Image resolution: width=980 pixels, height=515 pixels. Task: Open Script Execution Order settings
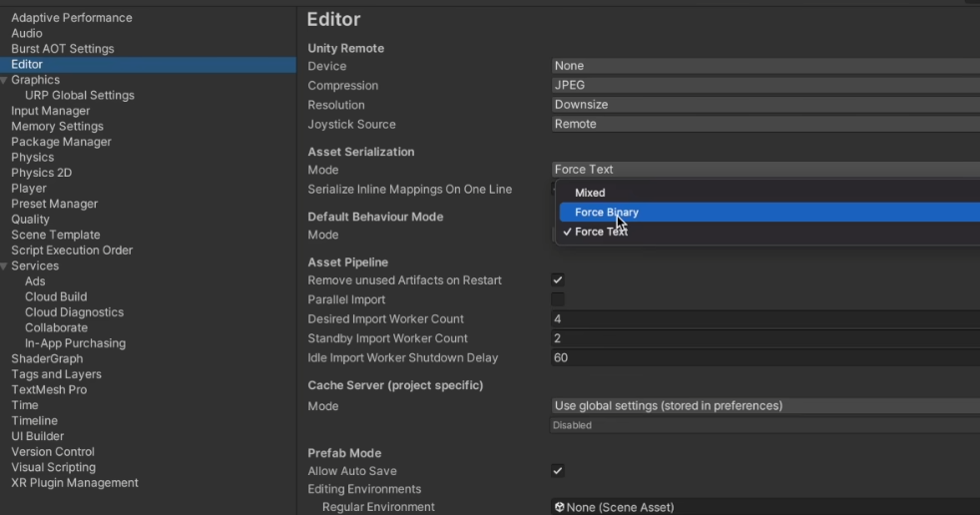(72, 250)
